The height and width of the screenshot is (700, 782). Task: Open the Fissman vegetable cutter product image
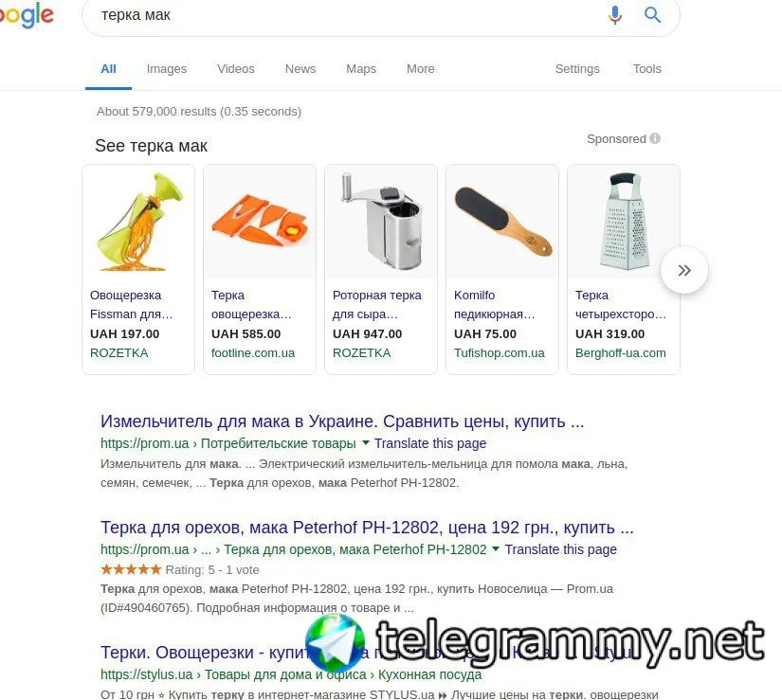tap(138, 222)
